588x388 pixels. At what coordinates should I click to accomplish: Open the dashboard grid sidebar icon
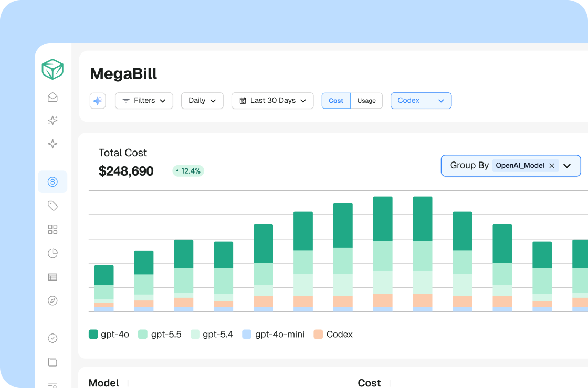pyautogui.click(x=52, y=230)
